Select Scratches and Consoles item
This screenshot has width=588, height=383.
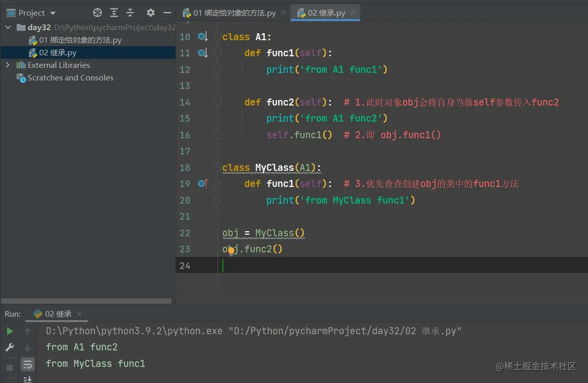pyautogui.click(x=70, y=77)
